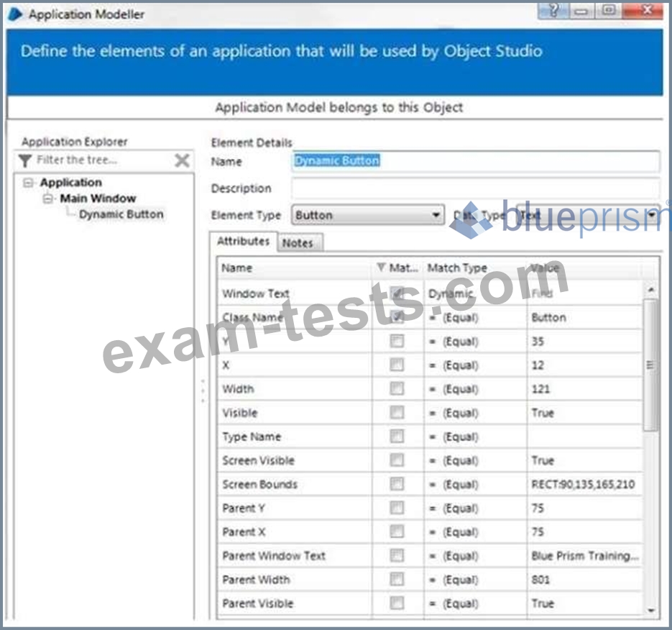Enable Match checkbox for Width

397,388
